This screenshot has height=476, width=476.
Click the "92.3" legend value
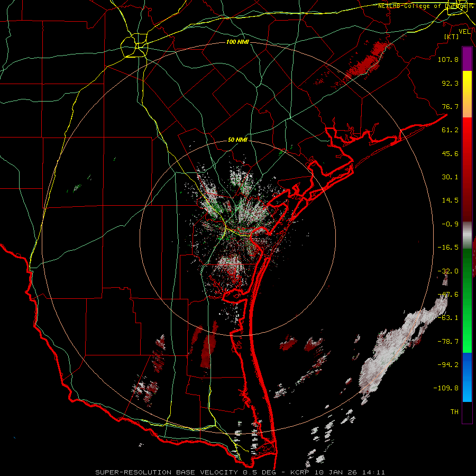tap(450, 83)
